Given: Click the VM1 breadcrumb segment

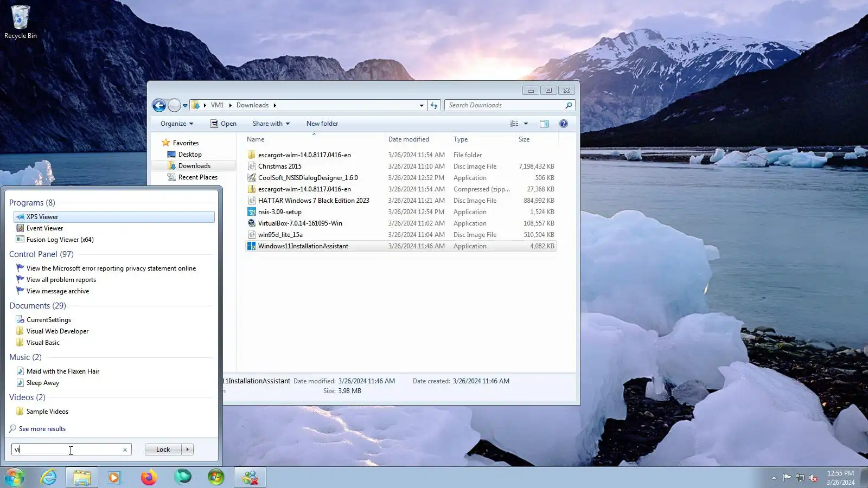Looking at the screenshot, I should tap(217, 105).
